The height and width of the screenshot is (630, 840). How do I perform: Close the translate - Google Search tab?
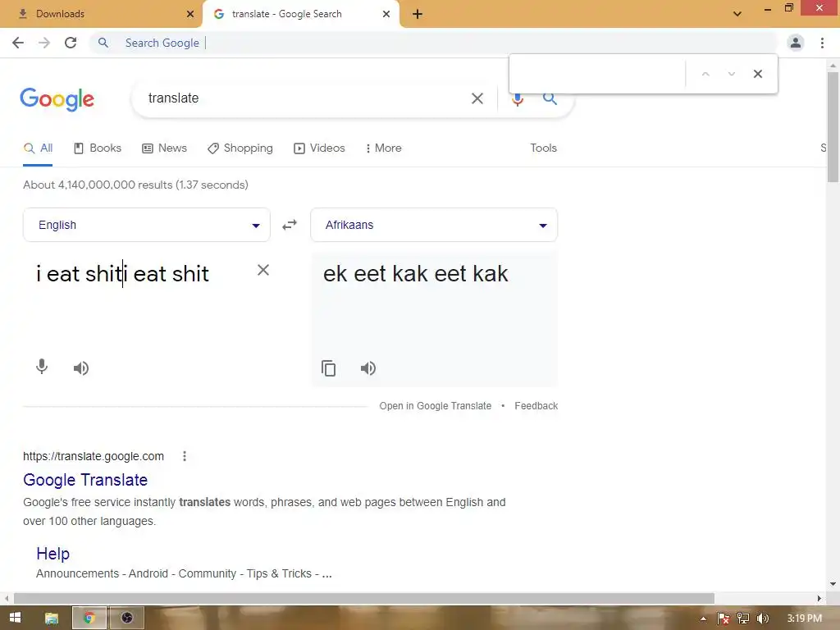386,14
